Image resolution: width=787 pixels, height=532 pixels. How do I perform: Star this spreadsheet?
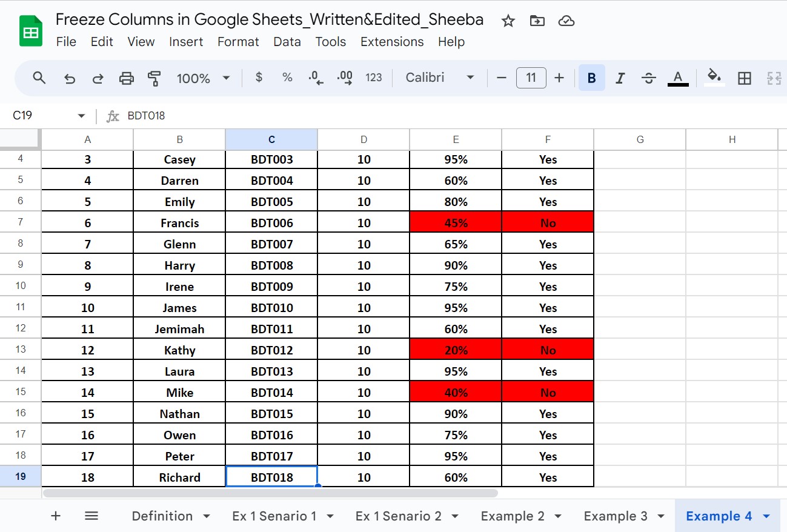pyautogui.click(x=508, y=20)
